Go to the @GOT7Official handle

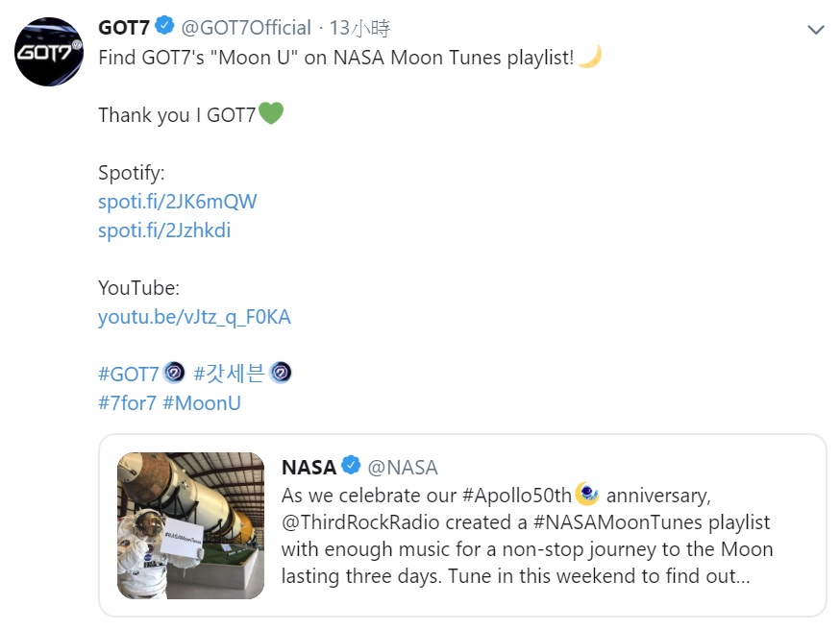click(246, 28)
